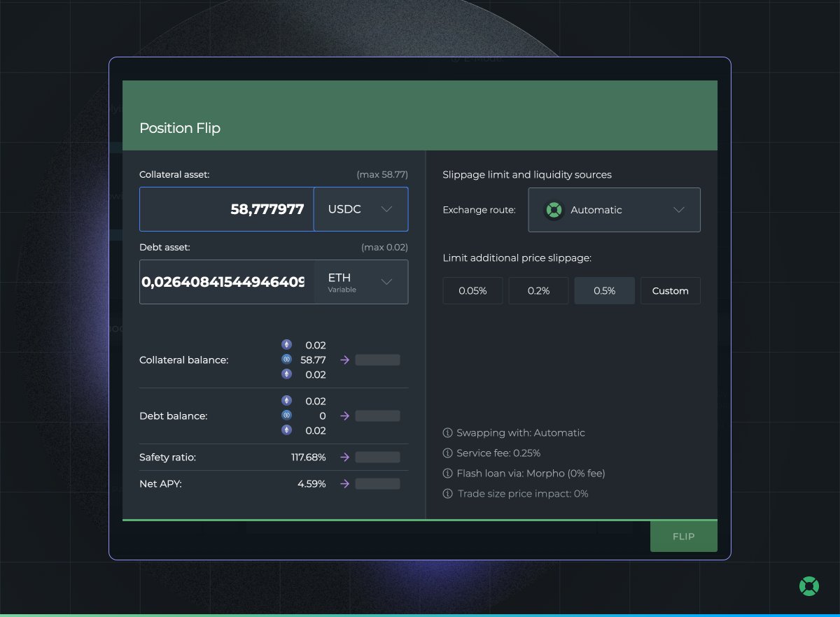The height and width of the screenshot is (617, 840).
Task: Click the top ETH icon in Debt balance
Action: [286, 401]
